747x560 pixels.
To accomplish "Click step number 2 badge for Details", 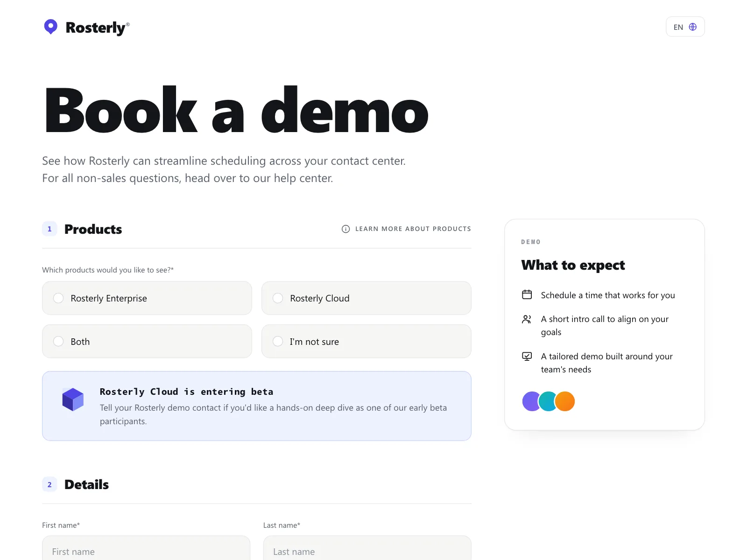I will (49, 484).
